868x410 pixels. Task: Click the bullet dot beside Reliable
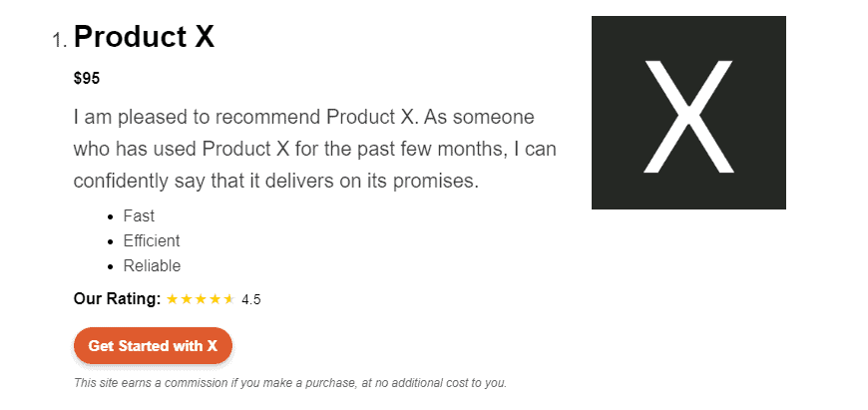(109, 266)
